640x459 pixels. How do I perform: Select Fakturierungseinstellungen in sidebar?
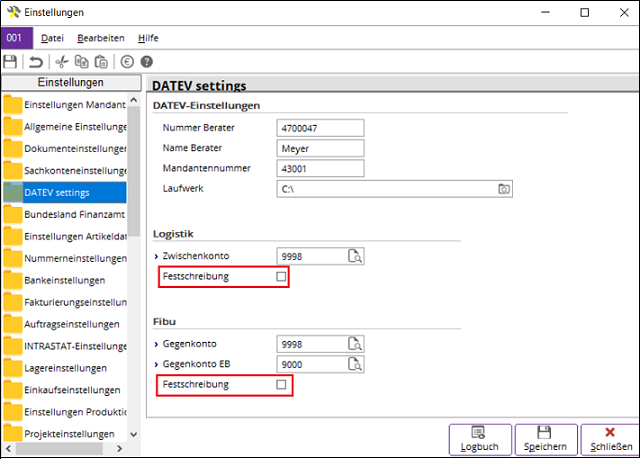(x=65, y=302)
